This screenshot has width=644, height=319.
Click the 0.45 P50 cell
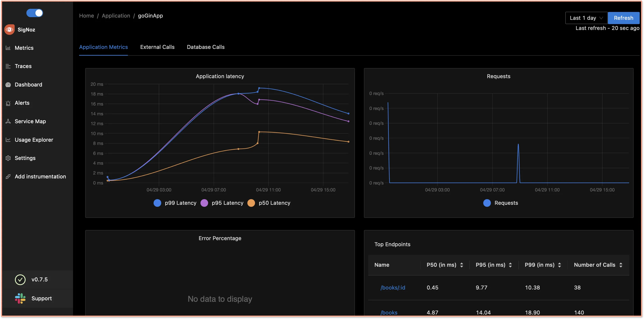[432, 287]
